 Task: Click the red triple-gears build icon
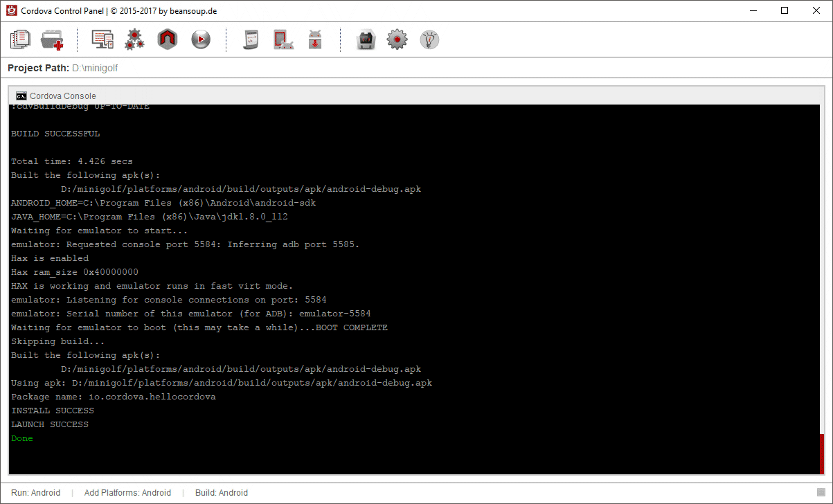[x=134, y=39]
